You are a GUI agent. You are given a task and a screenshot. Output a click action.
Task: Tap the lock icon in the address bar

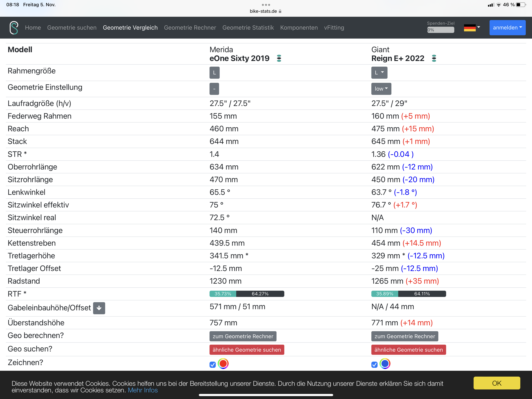point(280,11)
